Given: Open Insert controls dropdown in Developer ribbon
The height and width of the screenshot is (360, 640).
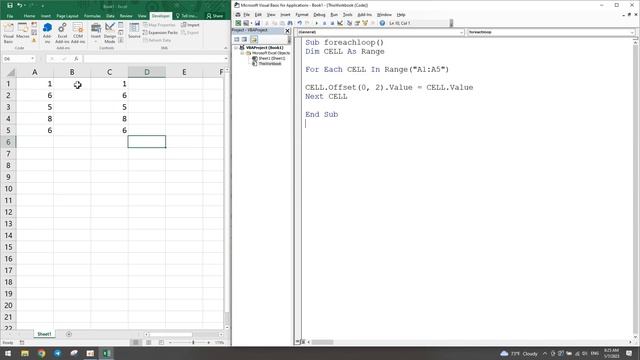Looking at the screenshot, I should pos(96,33).
